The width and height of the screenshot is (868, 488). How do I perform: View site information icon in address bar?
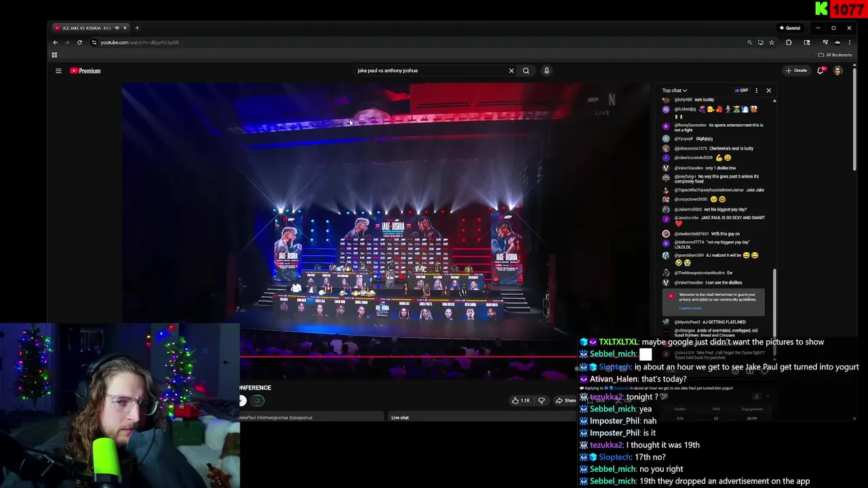pyautogui.click(x=94, y=42)
